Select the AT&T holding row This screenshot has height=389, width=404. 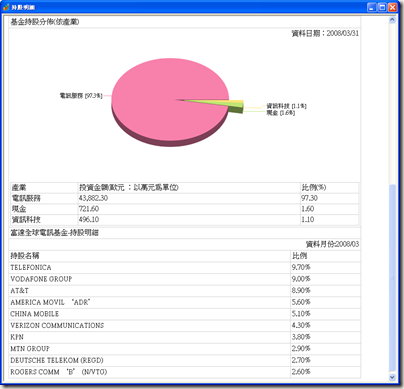point(185,291)
